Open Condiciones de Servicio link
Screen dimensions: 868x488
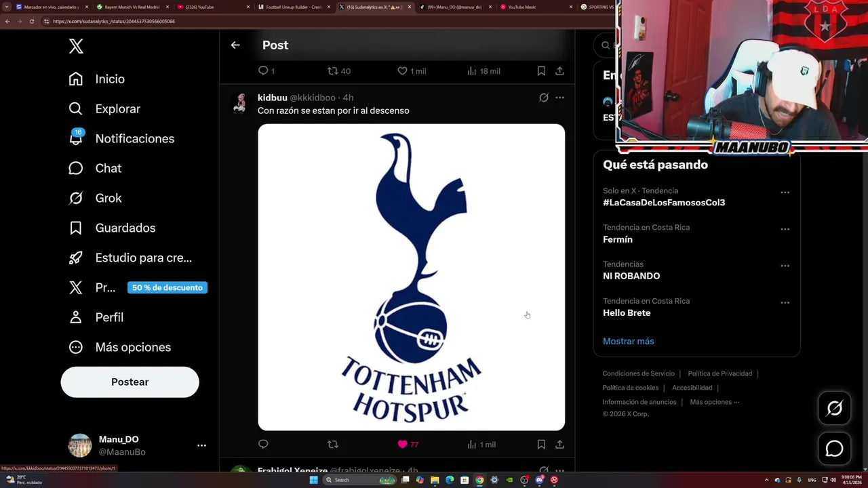pos(639,373)
